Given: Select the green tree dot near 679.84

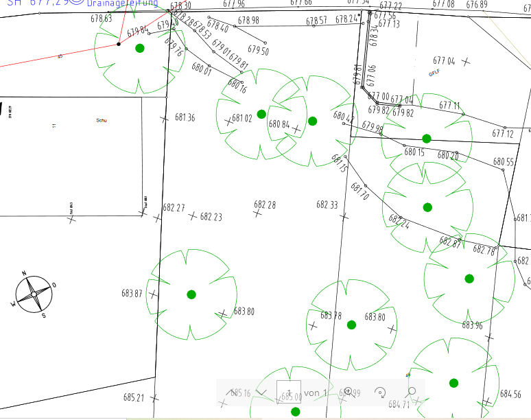Looking at the screenshot, I should (x=140, y=48).
